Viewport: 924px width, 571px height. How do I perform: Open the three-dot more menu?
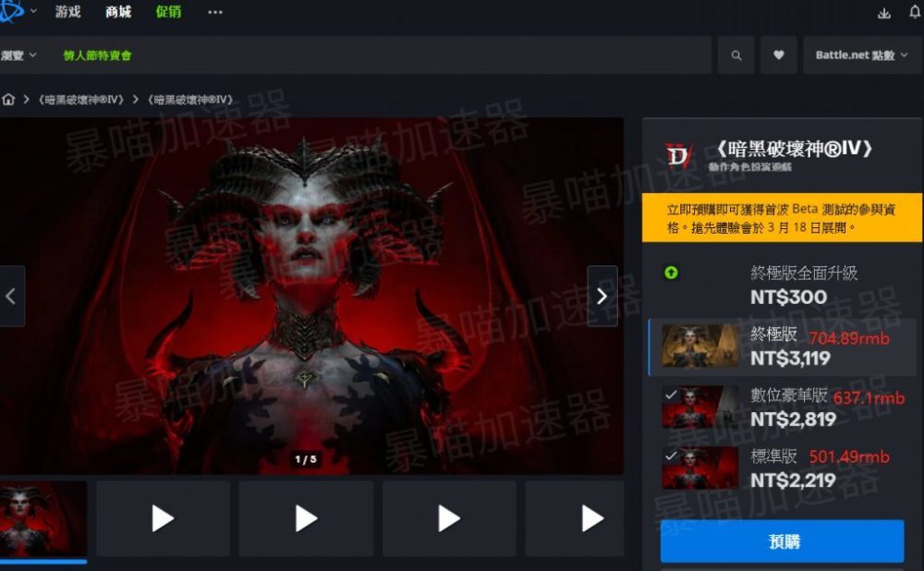point(215,12)
